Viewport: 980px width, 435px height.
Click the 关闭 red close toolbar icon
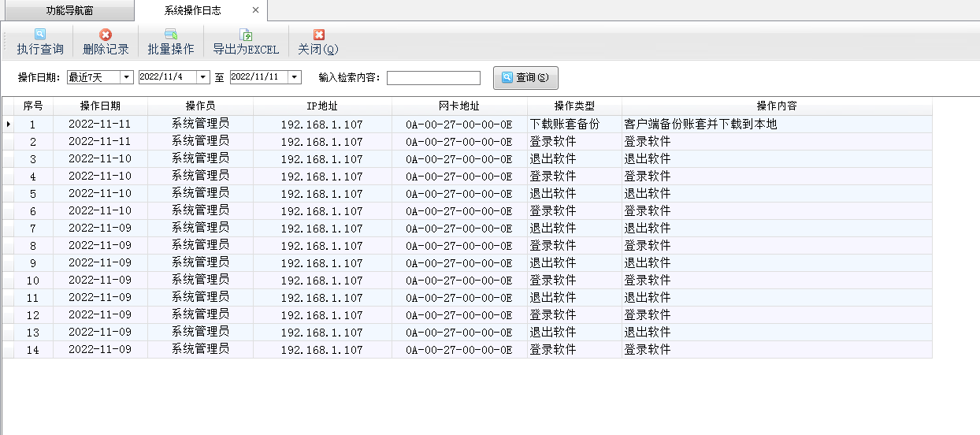click(318, 35)
